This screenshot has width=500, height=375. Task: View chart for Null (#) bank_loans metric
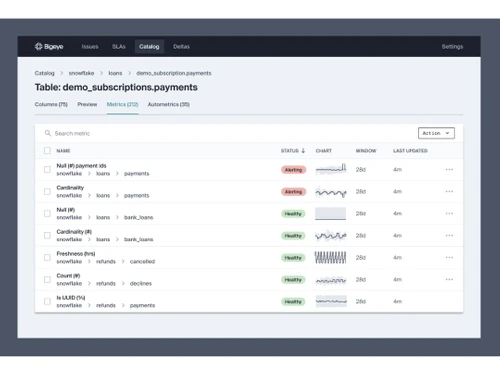(331, 214)
